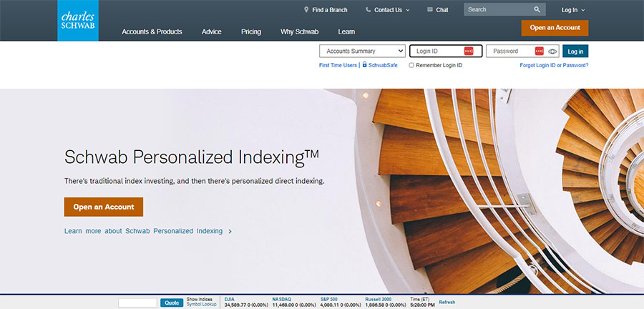The width and height of the screenshot is (644, 309).
Task: Open the Why Schwab menu
Action: click(299, 31)
